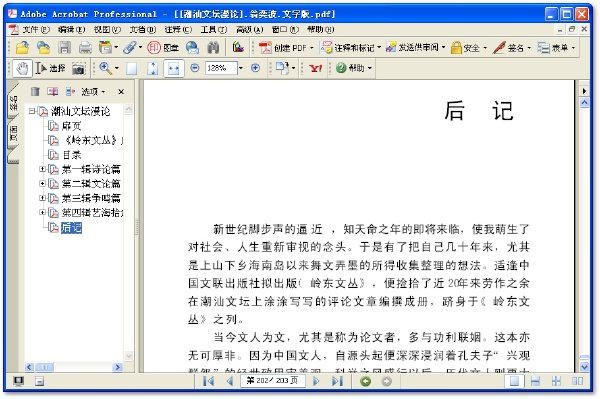Click the zoom in plus button

(x=255, y=68)
